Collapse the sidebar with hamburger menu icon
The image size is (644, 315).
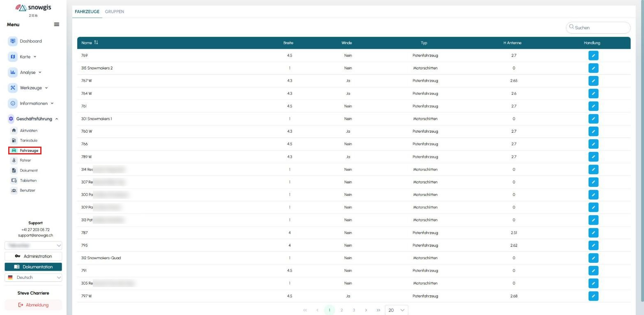57,25
